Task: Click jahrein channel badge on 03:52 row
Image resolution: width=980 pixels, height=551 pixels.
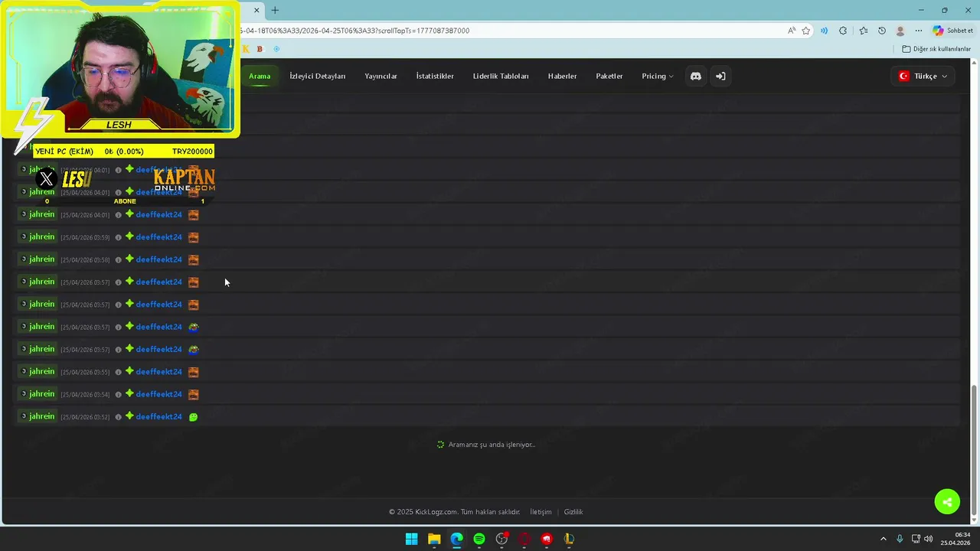Action: [x=38, y=416]
